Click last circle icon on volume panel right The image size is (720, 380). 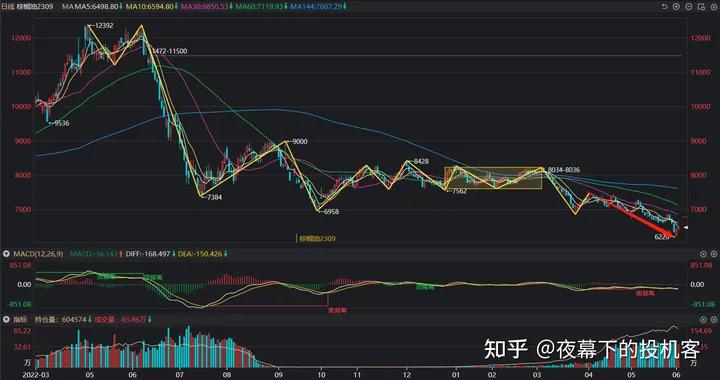[x=713, y=319]
